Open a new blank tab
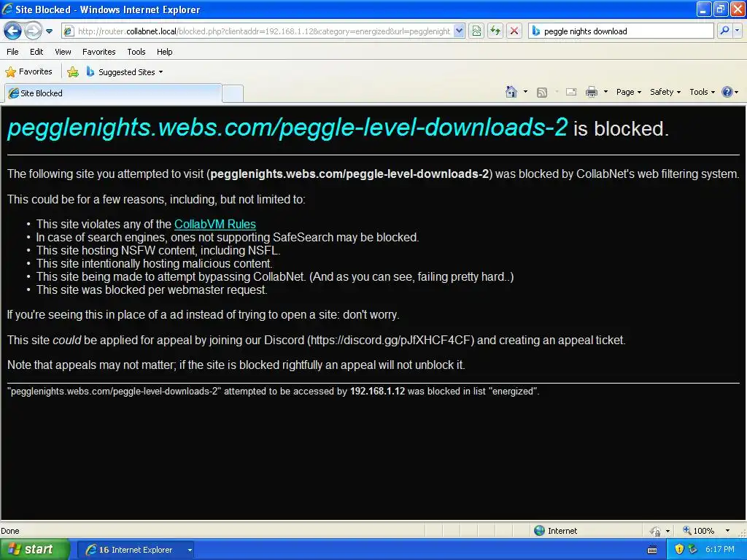747x560 pixels. [233, 93]
